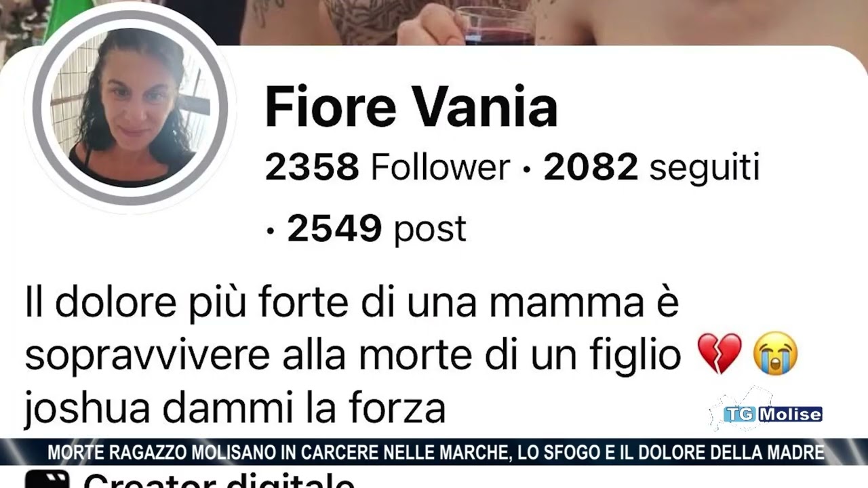The height and width of the screenshot is (488, 868).
Task: Click the 'joshua dammi la forza' text
Action: [235, 408]
